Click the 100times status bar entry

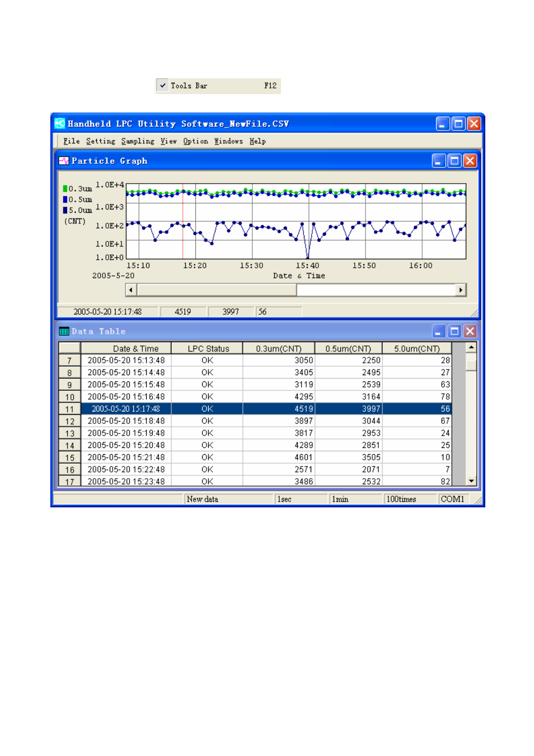[410, 499]
